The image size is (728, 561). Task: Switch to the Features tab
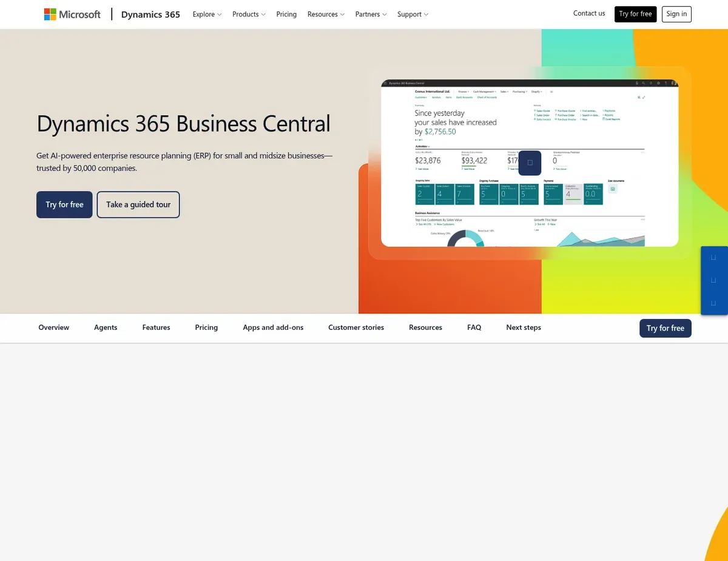tap(156, 328)
